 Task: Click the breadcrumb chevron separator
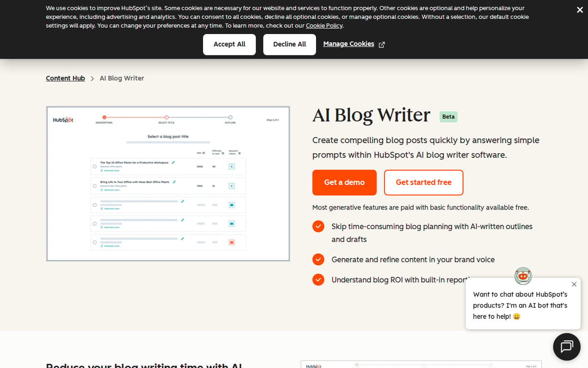coord(92,79)
